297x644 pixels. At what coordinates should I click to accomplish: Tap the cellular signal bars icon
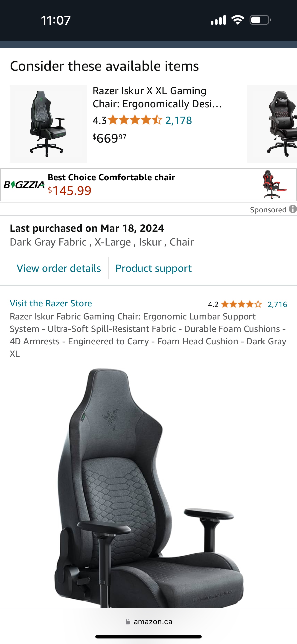tap(218, 20)
